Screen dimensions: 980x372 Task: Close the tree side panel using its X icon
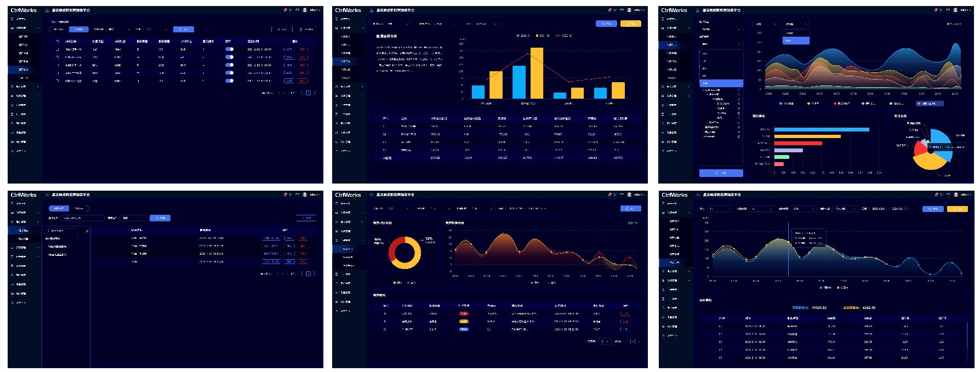87,231
